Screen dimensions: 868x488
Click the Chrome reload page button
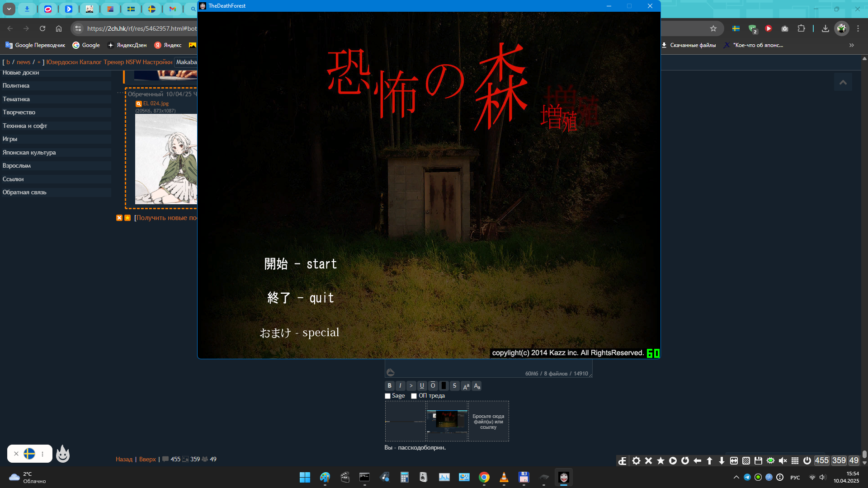pos(42,28)
